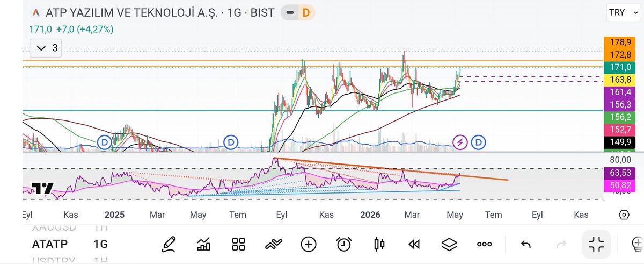Tap the bold 2026 label on time axis
Screen dimensions: 644x264
[370, 215]
